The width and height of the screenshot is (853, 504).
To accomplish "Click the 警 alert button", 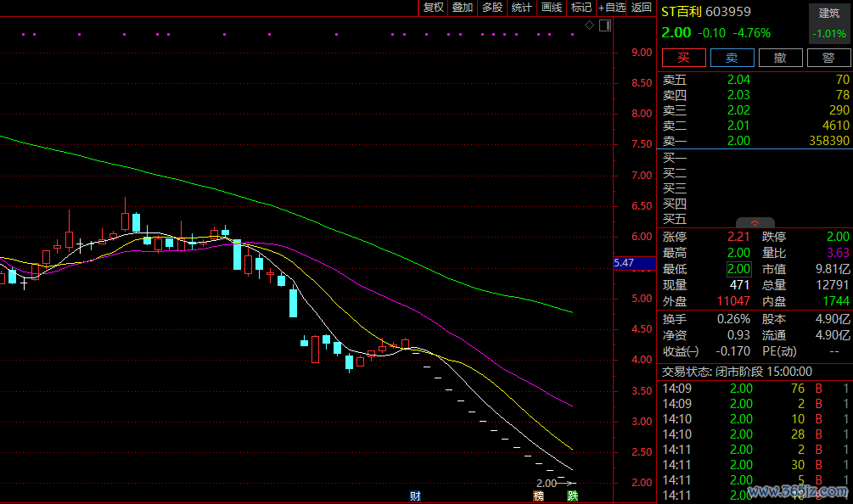I will (x=829, y=58).
